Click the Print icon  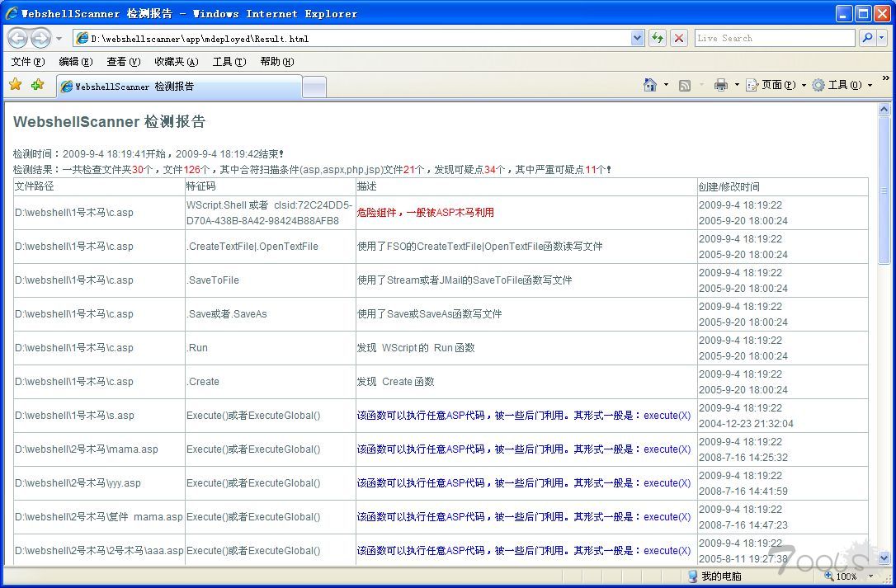(x=721, y=85)
